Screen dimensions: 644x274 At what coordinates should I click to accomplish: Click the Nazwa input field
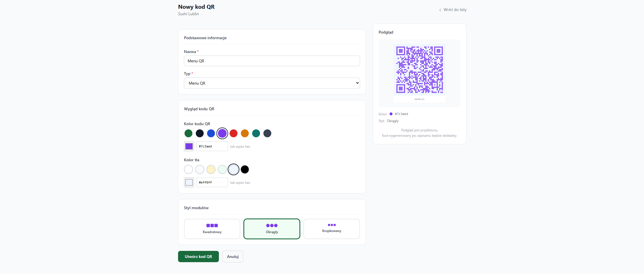[272, 61]
